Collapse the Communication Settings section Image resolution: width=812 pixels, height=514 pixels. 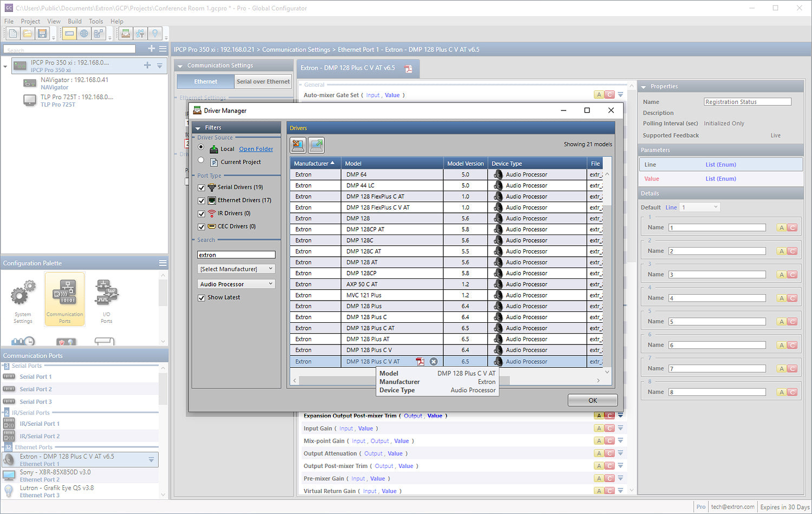180,66
